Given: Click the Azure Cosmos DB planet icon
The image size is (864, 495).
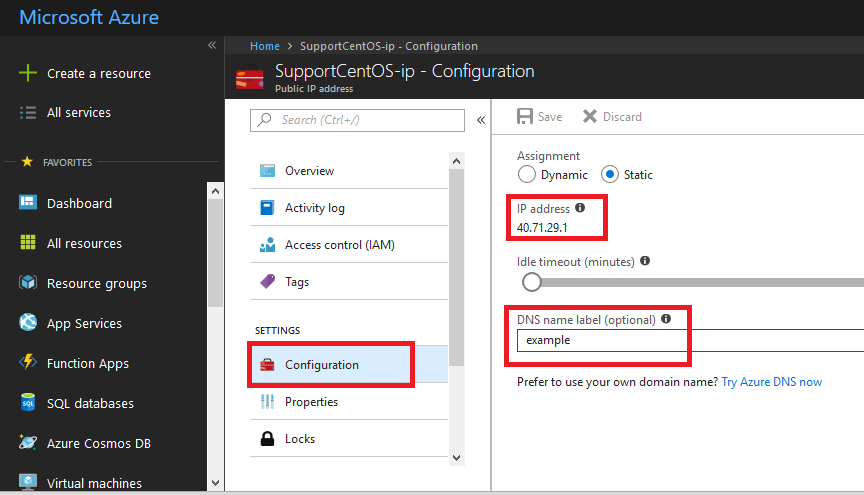Looking at the screenshot, I should pos(28,442).
